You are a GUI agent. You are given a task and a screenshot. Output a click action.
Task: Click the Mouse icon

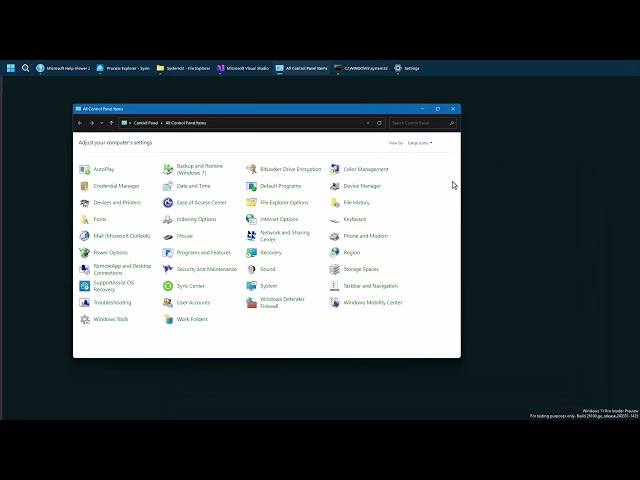[x=168, y=236]
